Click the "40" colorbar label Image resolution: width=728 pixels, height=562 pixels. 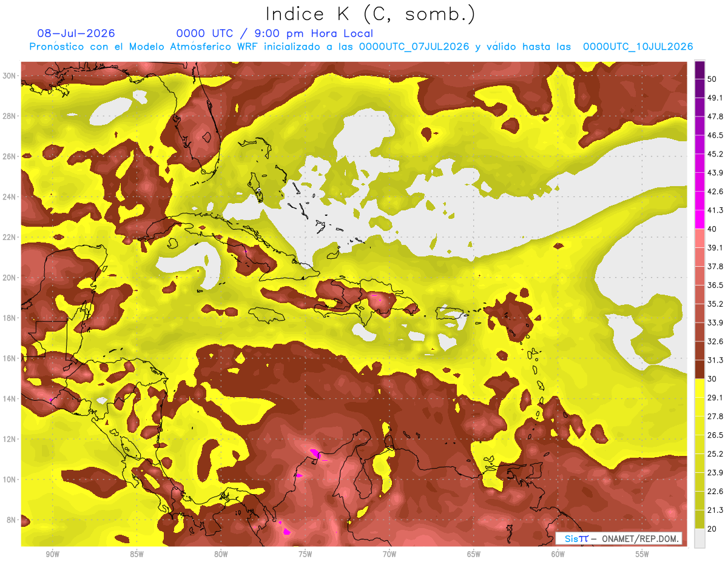point(712,229)
